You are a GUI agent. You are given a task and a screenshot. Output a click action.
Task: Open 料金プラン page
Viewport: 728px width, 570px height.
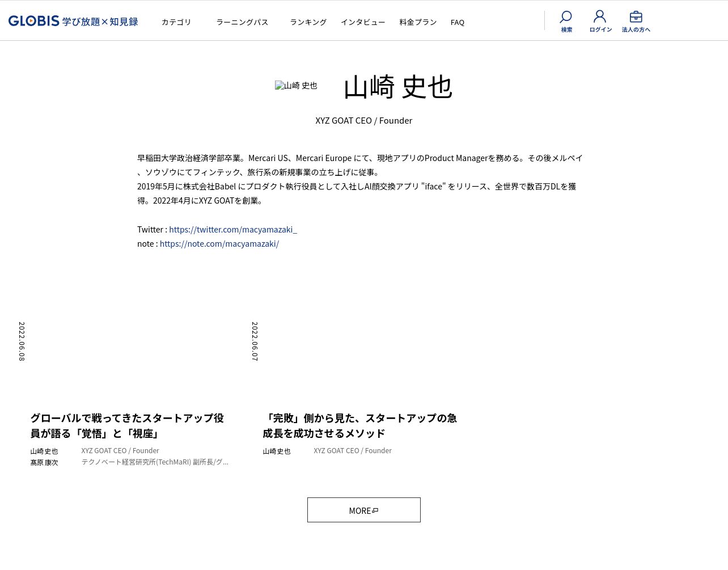click(x=418, y=22)
